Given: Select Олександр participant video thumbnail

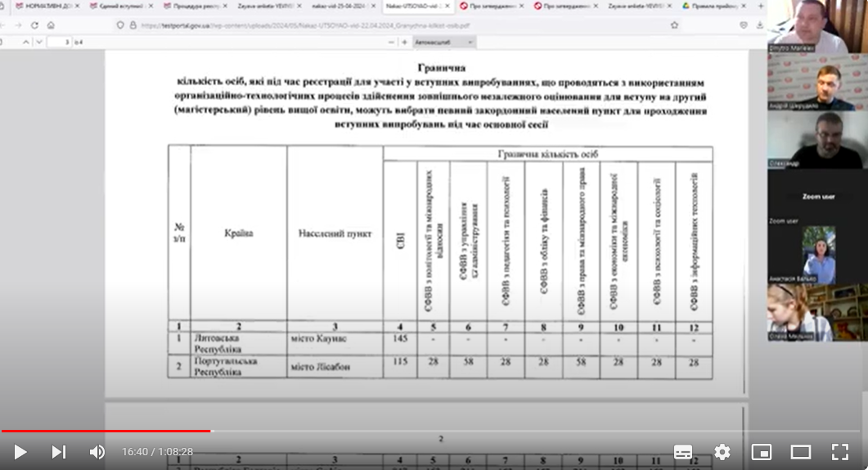Looking at the screenshot, I should (817, 140).
